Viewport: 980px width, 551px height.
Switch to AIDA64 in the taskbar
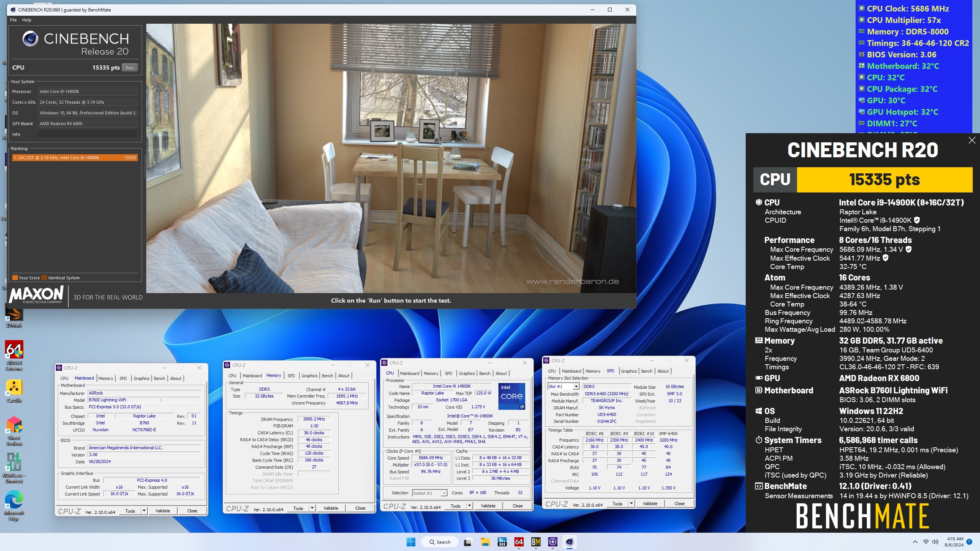(x=519, y=542)
